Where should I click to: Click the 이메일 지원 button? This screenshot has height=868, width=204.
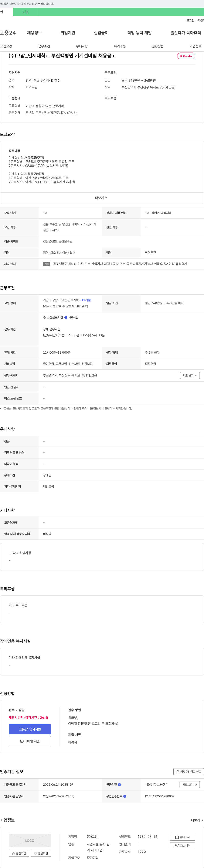30,741
